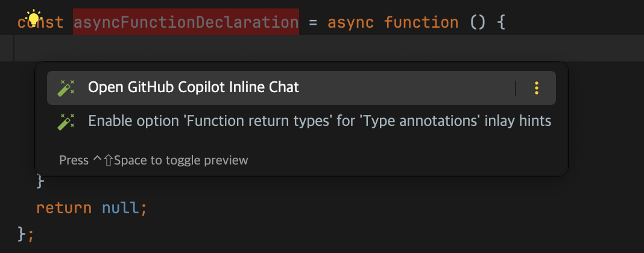Click the equals sign after asyncFunctionDeclaration

coord(313,23)
